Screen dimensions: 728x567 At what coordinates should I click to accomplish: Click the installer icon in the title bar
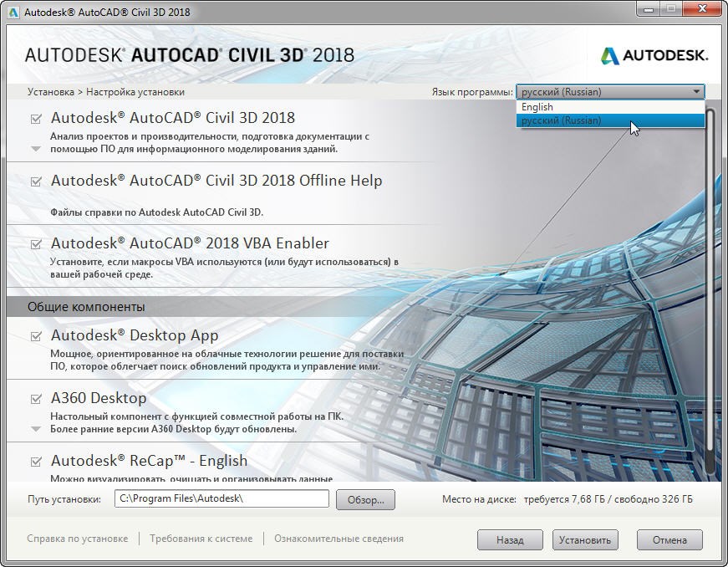13,12
